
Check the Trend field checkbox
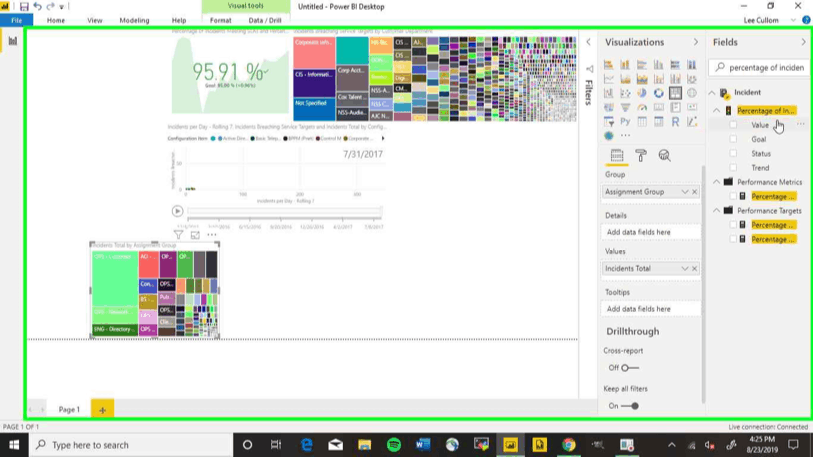tap(733, 168)
